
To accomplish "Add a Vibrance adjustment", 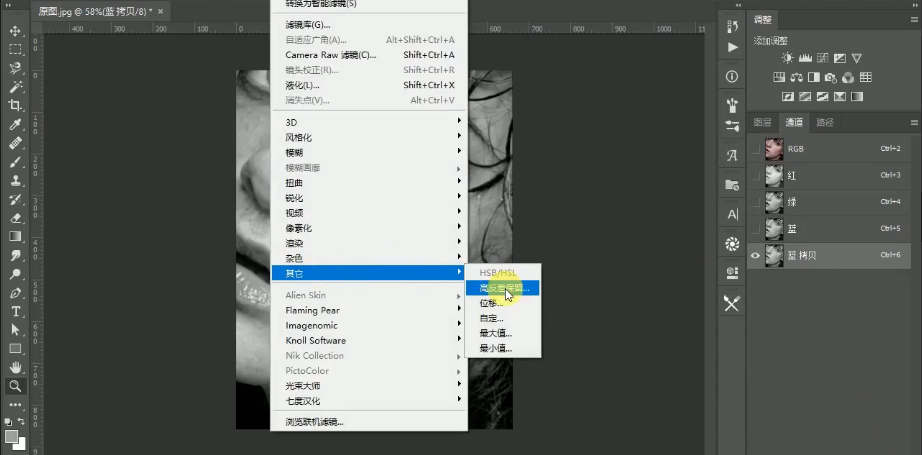I will [x=857, y=58].
